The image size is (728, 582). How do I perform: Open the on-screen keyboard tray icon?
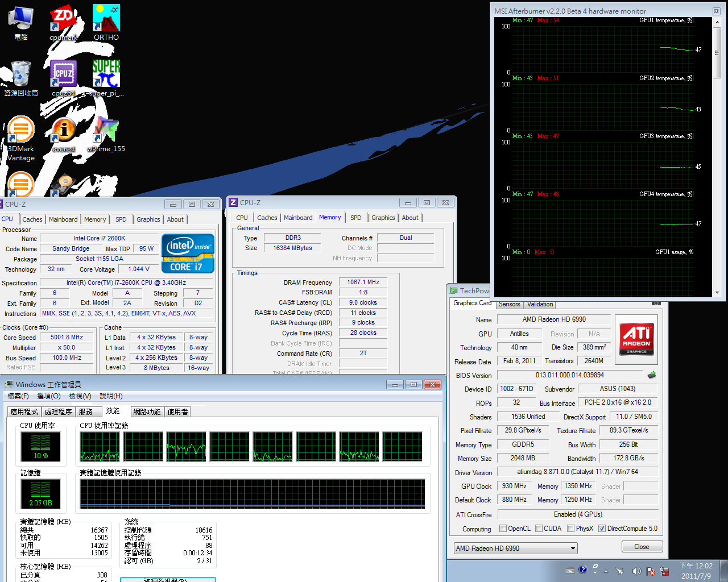(570, 571)
